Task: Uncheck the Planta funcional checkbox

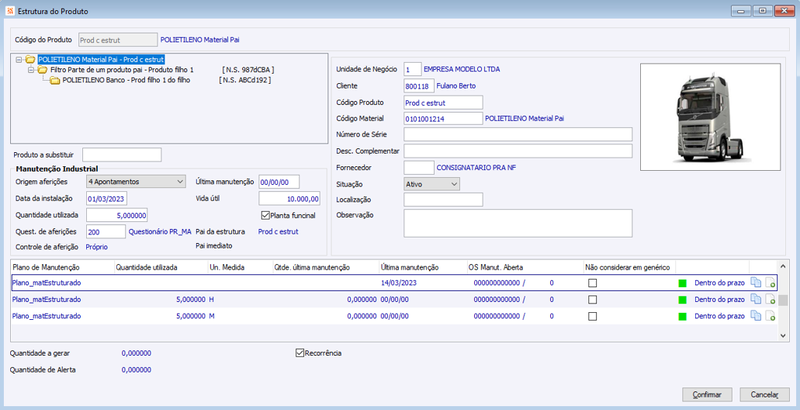Action: tap(265, 215)
